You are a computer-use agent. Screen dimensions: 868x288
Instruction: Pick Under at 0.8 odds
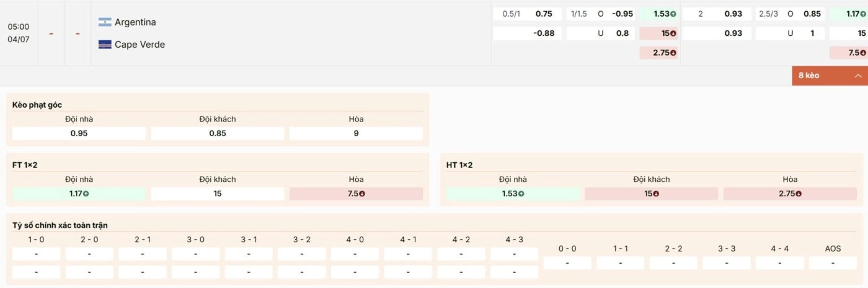[601, 33]
